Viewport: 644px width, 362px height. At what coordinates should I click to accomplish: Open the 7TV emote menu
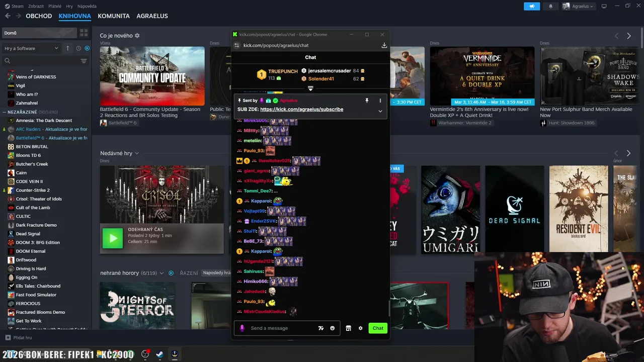(x=321, y=328)
